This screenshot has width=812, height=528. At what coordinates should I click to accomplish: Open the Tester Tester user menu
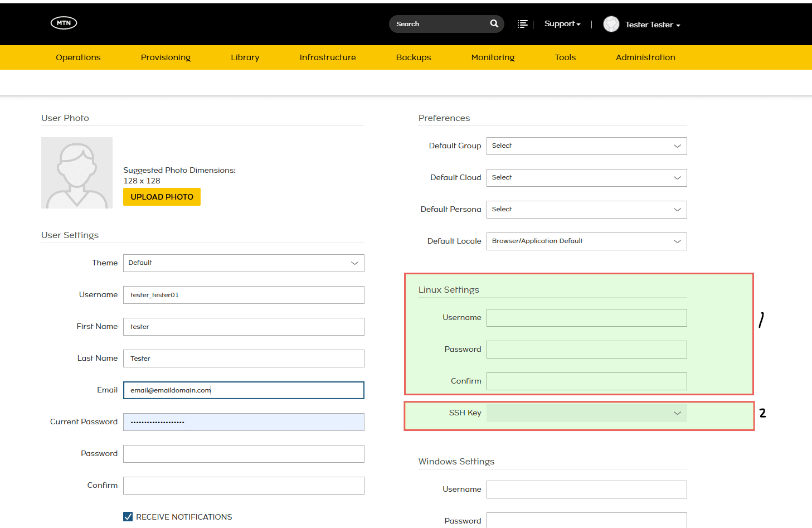[653, 25]
